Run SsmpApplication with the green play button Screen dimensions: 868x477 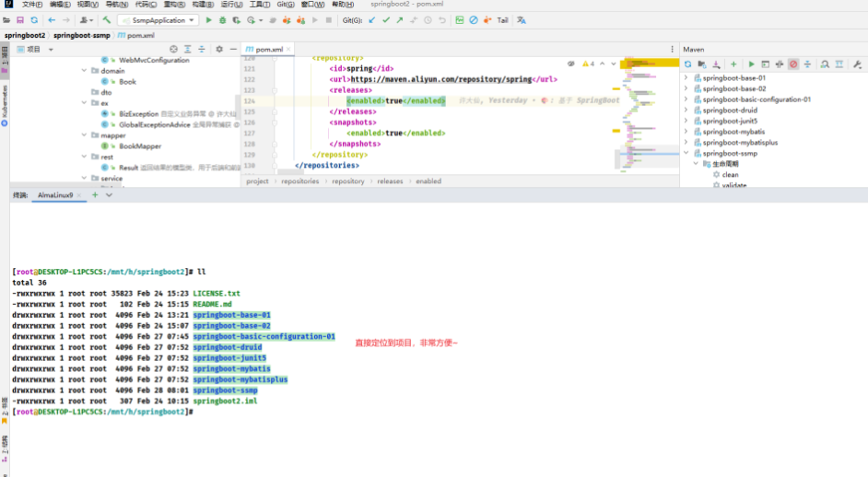209,19
